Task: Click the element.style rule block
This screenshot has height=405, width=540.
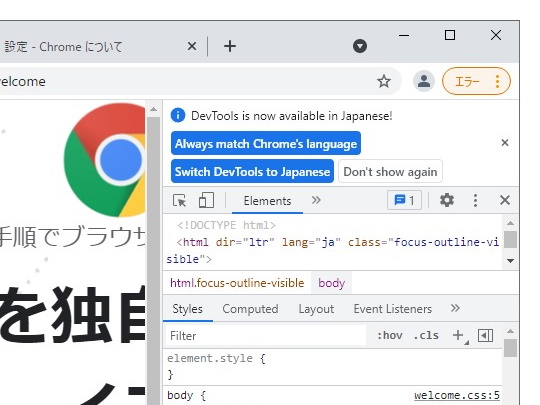Action: 332,366
